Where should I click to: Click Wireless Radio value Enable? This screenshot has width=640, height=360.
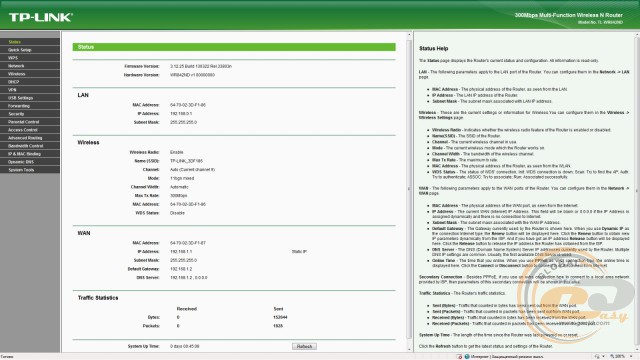pos(176,152)
